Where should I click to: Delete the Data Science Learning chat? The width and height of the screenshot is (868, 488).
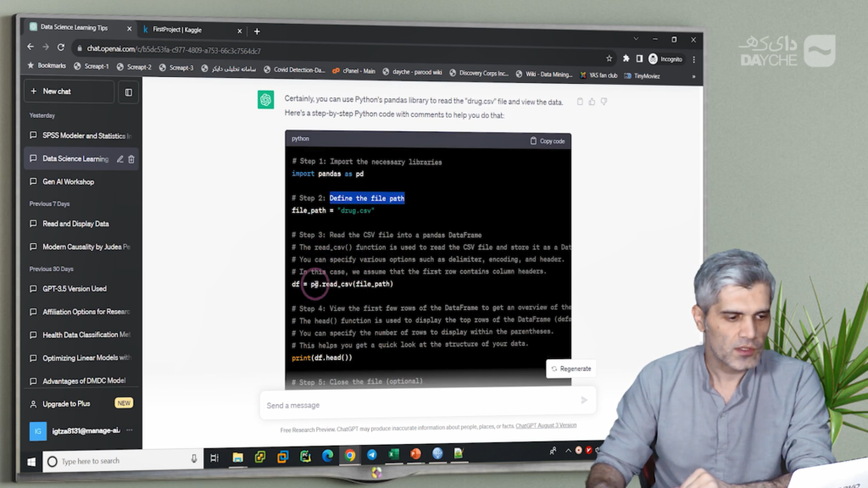131,159
